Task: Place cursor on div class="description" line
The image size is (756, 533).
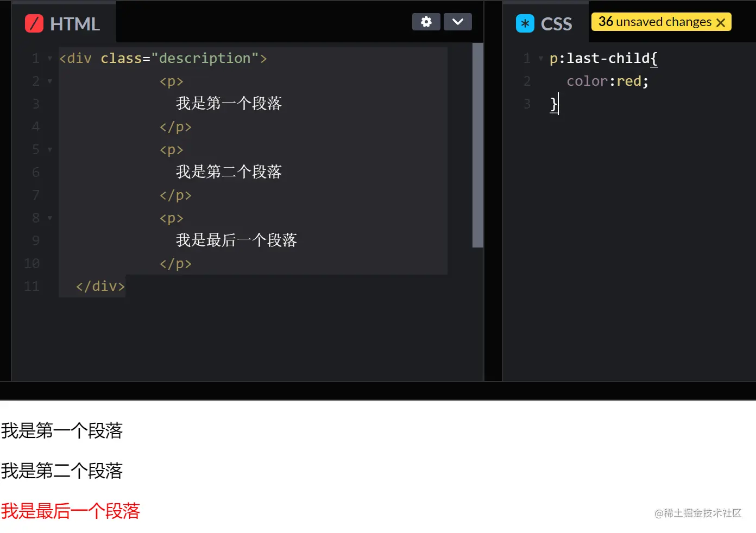Action: pyautogui.click(x=163, y=58)
